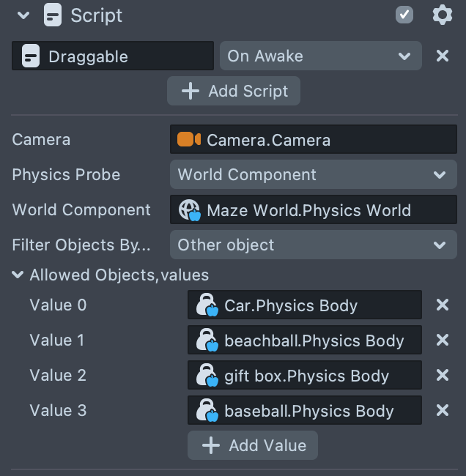Collapse the Script component section
This screenshot has width=466, height=476.
(x=23, y=15)
